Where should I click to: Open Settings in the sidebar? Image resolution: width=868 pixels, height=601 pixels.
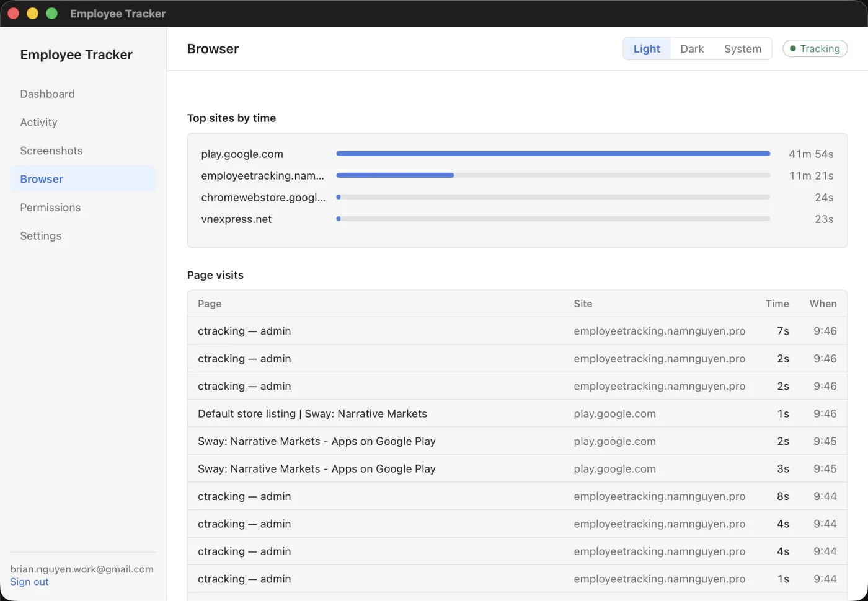click(82, 236)
